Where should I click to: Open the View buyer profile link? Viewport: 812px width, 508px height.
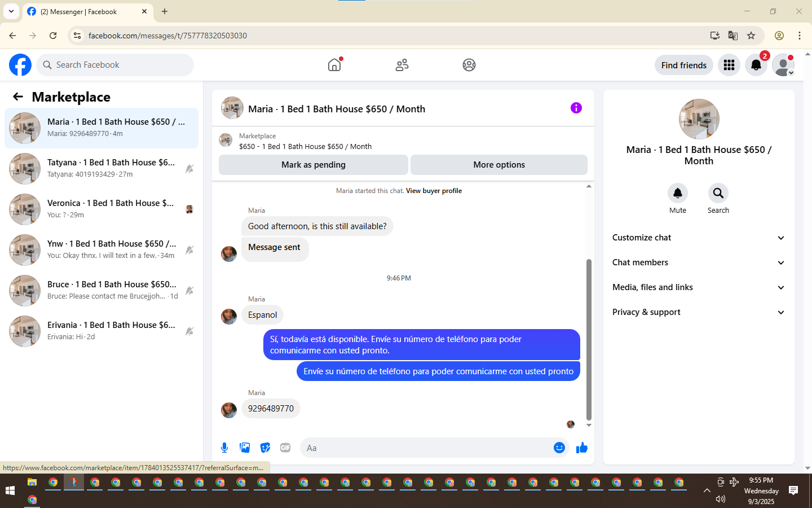click(x=434, y=191)
